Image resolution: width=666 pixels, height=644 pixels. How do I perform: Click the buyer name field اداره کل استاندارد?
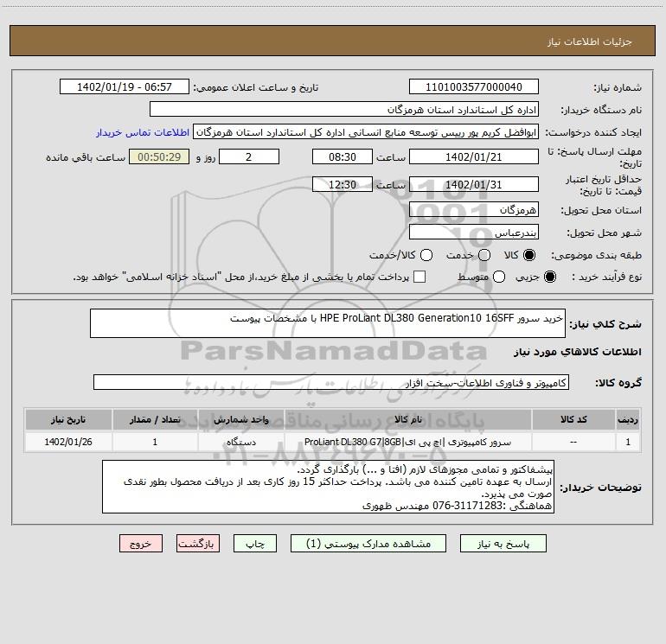[x=344, y=109]
